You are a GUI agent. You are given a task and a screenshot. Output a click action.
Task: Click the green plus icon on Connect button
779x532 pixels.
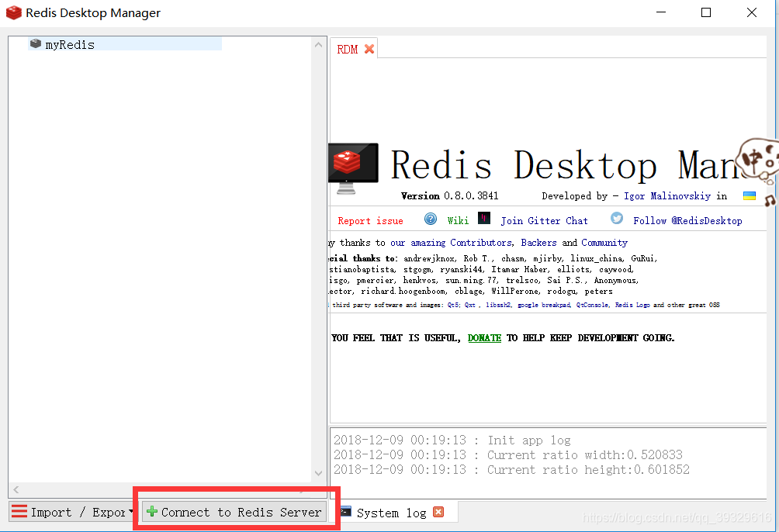click(152, 511)
